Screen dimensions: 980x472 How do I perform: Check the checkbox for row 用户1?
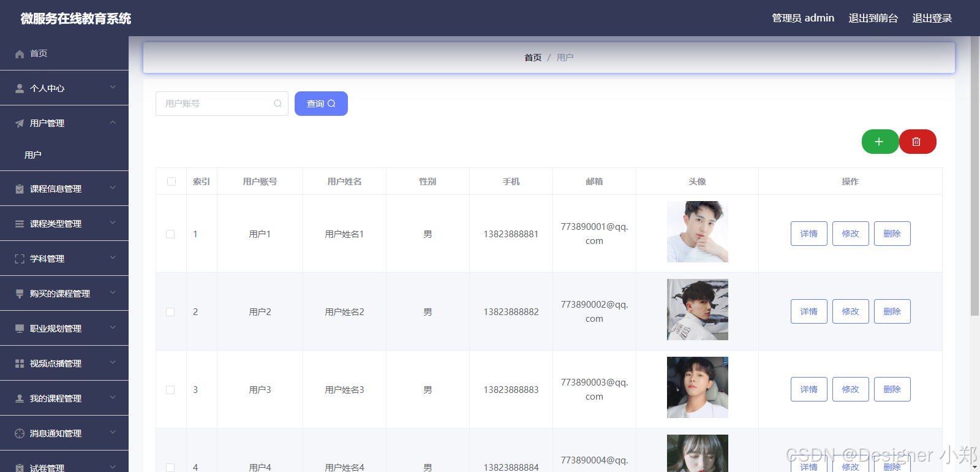click(x=170, y=234)
